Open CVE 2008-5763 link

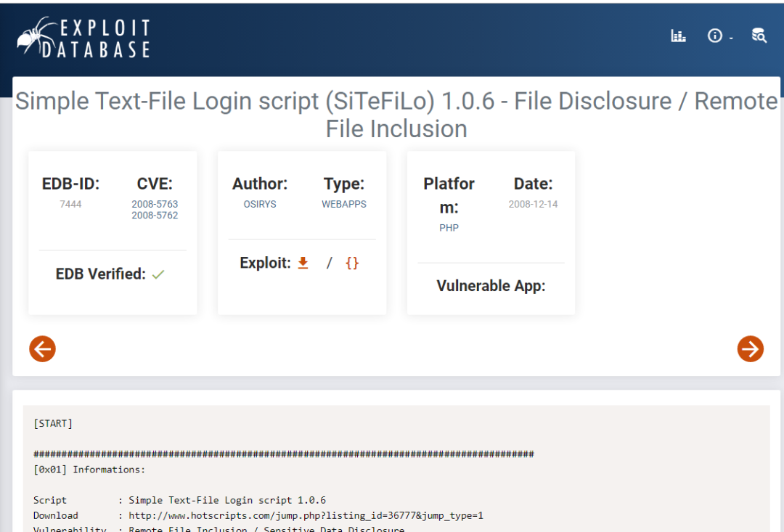point(155,204)
